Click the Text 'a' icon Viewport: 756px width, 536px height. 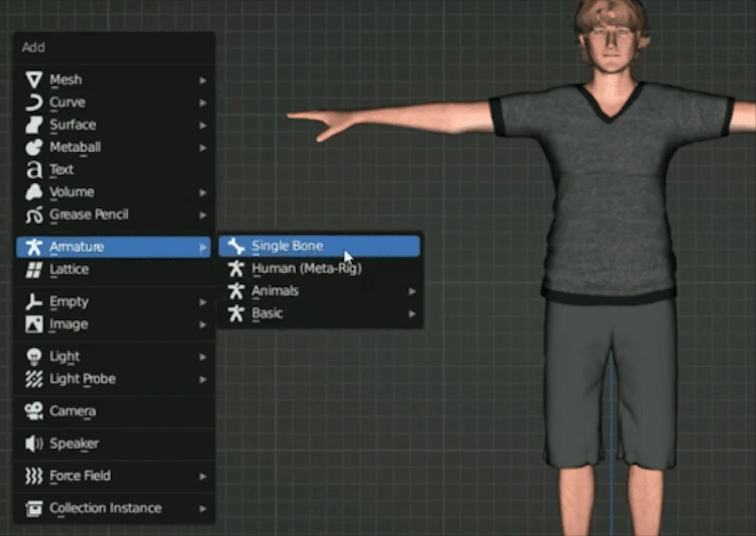34,169
